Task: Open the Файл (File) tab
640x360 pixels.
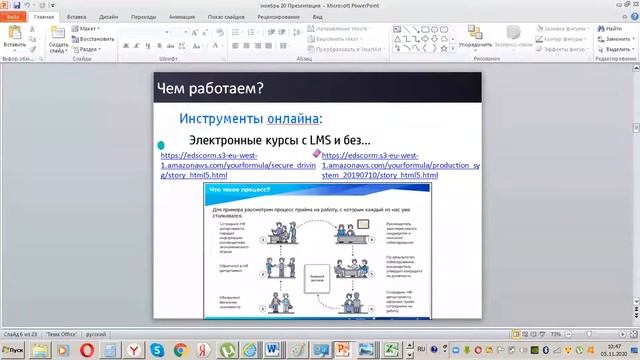Action: 13,17
